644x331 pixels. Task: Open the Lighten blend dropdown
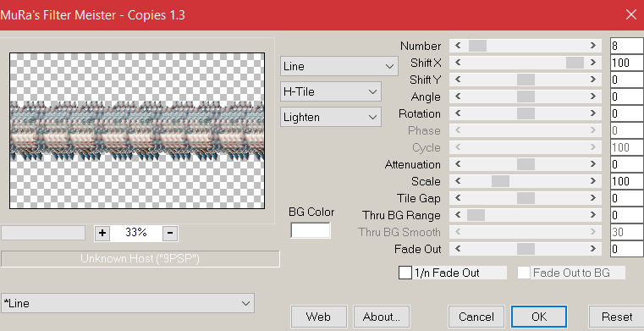(x=331, y=117)
